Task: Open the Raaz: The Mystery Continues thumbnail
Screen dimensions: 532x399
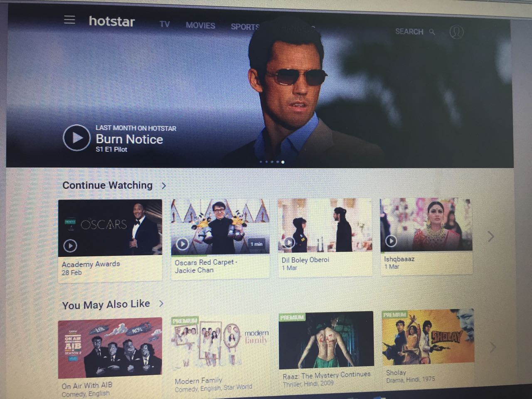Action: click(326, 340)
